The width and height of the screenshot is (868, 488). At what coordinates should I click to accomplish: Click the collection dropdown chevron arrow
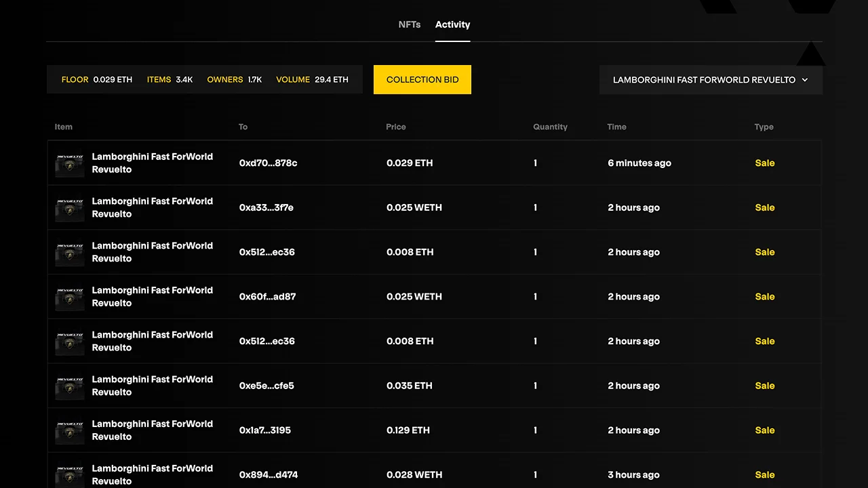point(805,80)
